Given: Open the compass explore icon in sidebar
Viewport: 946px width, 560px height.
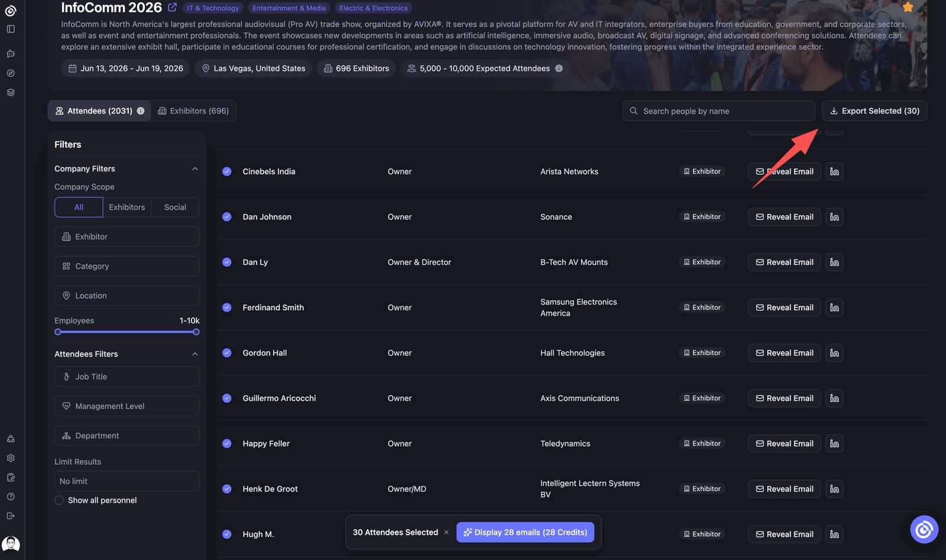Looking at the screenshot, I should click(11, 73).
